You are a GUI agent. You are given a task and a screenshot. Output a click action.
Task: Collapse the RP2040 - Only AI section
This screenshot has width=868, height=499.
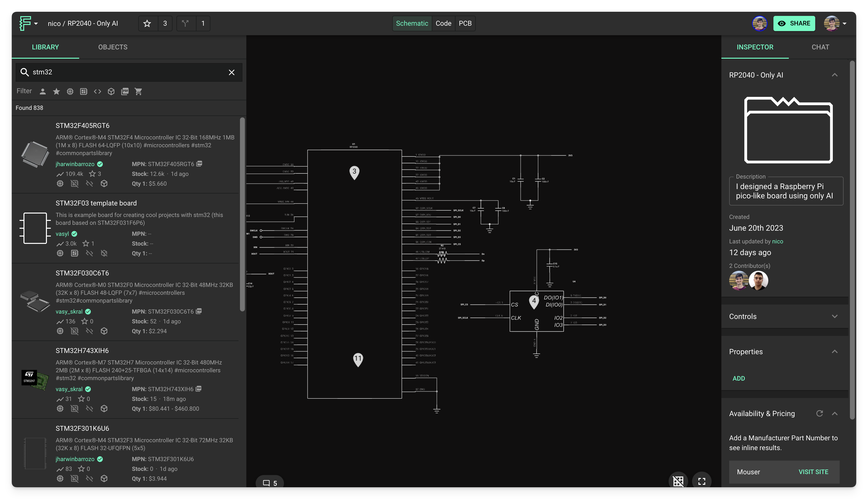(835, 75)
